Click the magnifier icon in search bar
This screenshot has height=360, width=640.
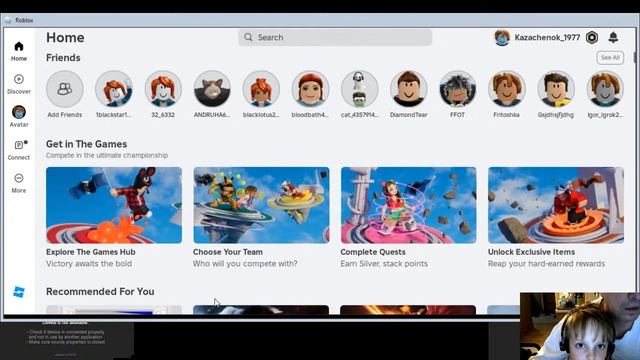click(248, 37)
